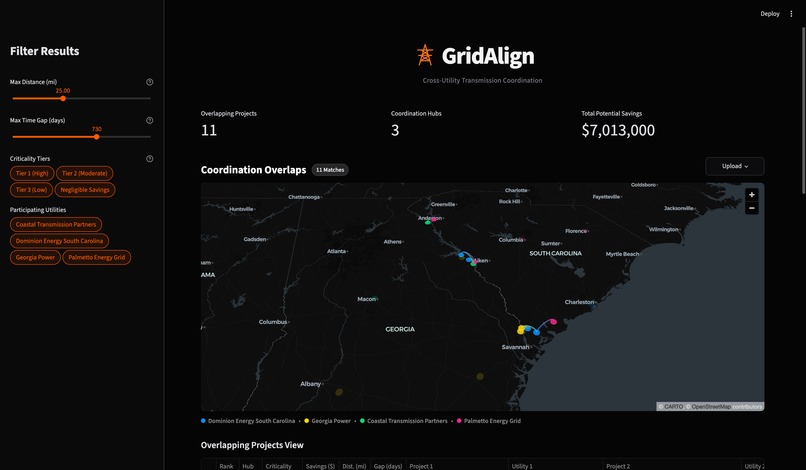Open the Upload dropdown
This screenshot has height=470, width=806.
pyautogui.click(x=735, y=166)
